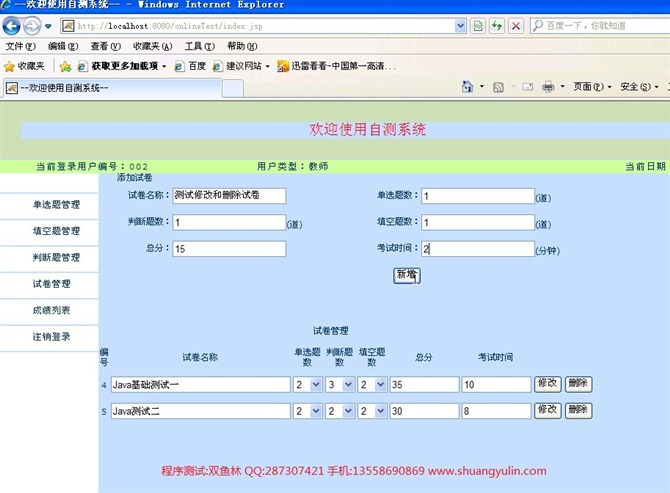This screenshot has width=670, height=493.
Task: Open 判断题管理 in the sidebar
Action: (x=56, y=258)
